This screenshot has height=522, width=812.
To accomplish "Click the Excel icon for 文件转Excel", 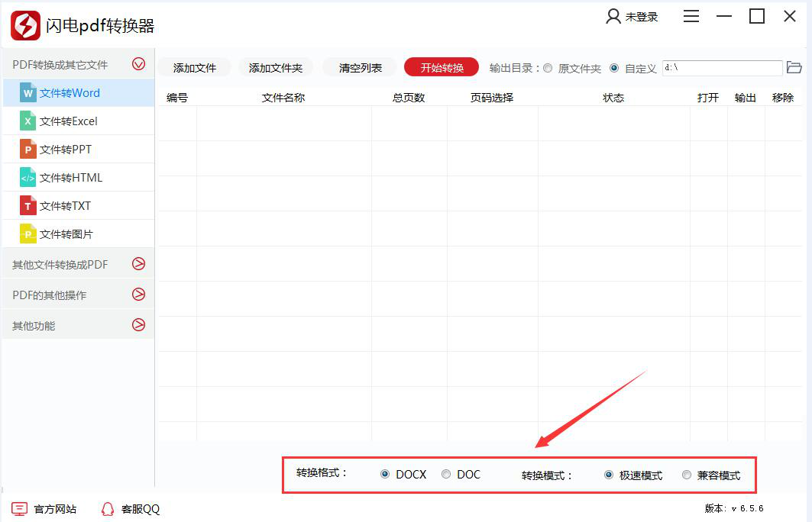I will (x=28, y=121).
